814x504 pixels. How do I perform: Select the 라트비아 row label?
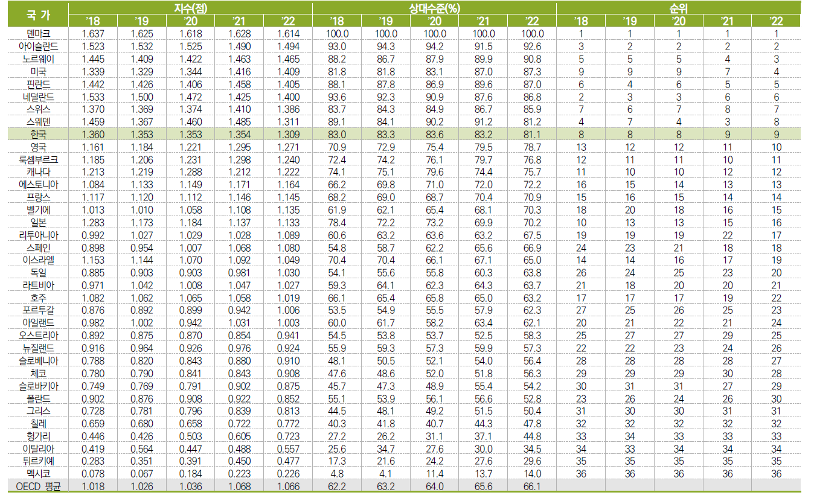pyautogui.click(x=39, y=285)
